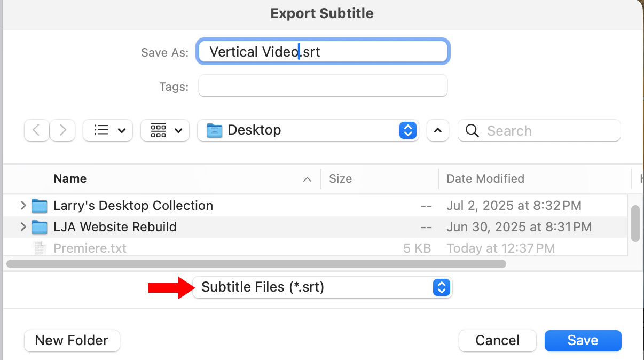
Task: Select the Premiere.txt file icon
Action: click(x=40, y=248)
